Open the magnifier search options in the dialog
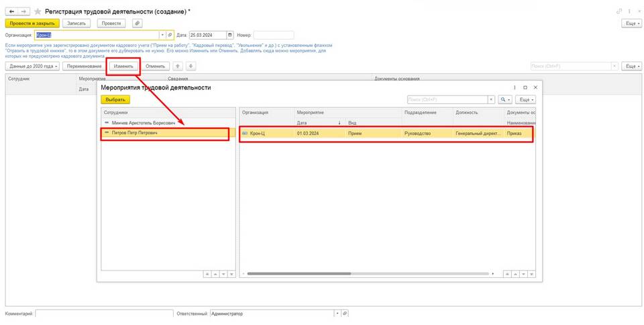The image size is (644, 325). pos(504,99)
